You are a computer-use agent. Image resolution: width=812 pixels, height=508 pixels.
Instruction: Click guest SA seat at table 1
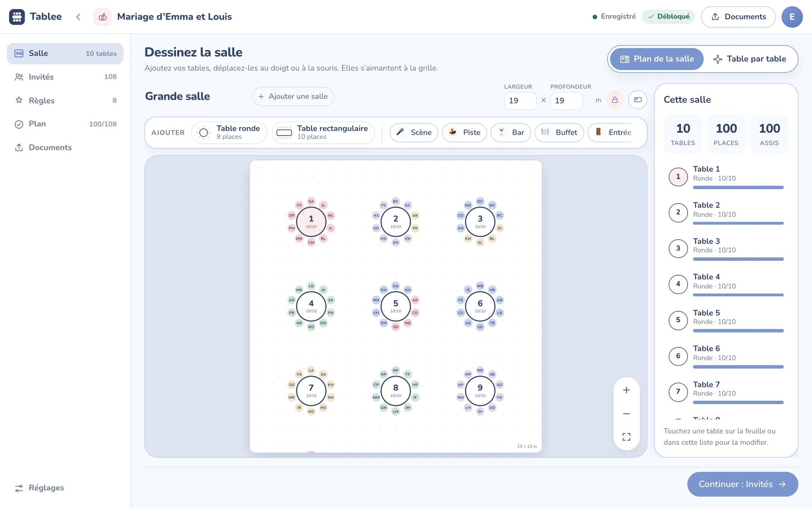[311, 201]
